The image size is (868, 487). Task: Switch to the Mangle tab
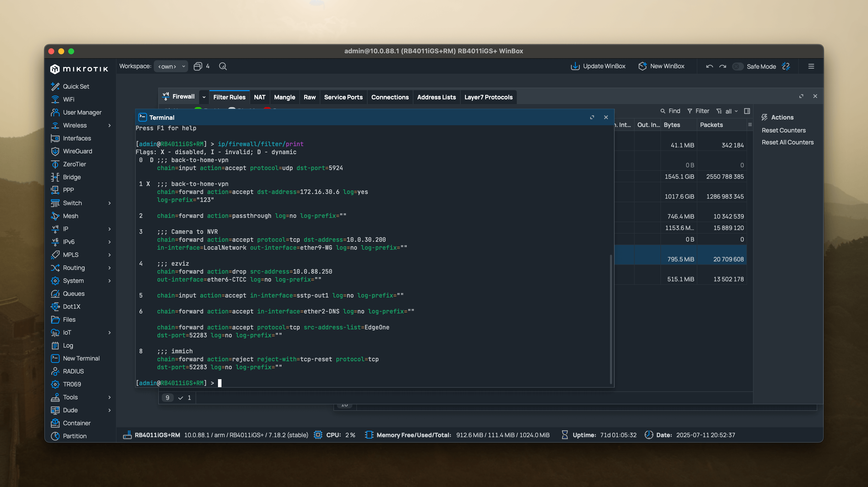click(284, 97)
